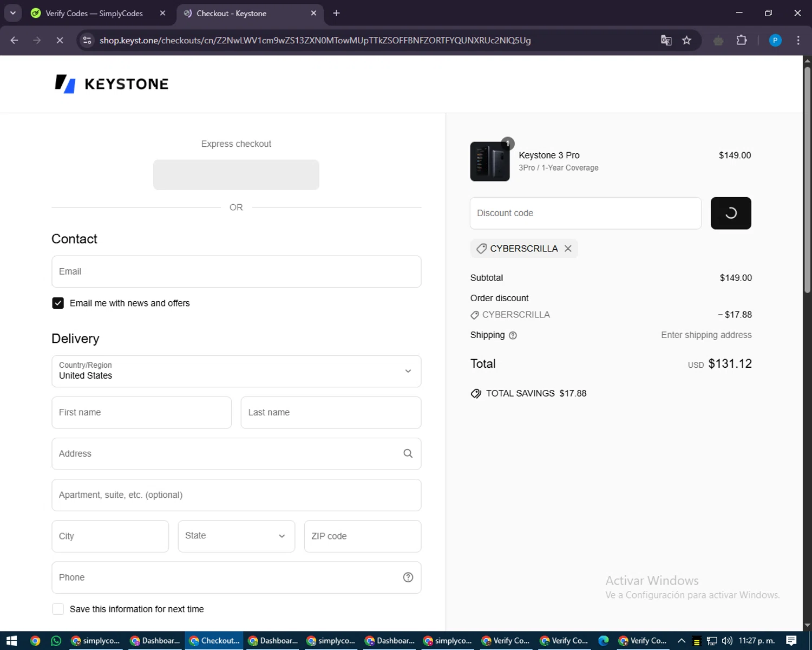Click the Address search magnifier icon

point(408,454)
